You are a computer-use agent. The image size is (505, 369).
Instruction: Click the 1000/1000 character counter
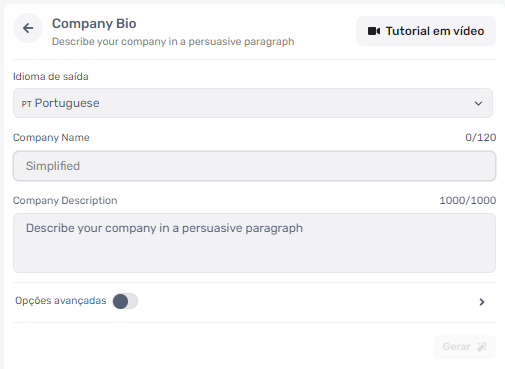[x=468, y=200]
